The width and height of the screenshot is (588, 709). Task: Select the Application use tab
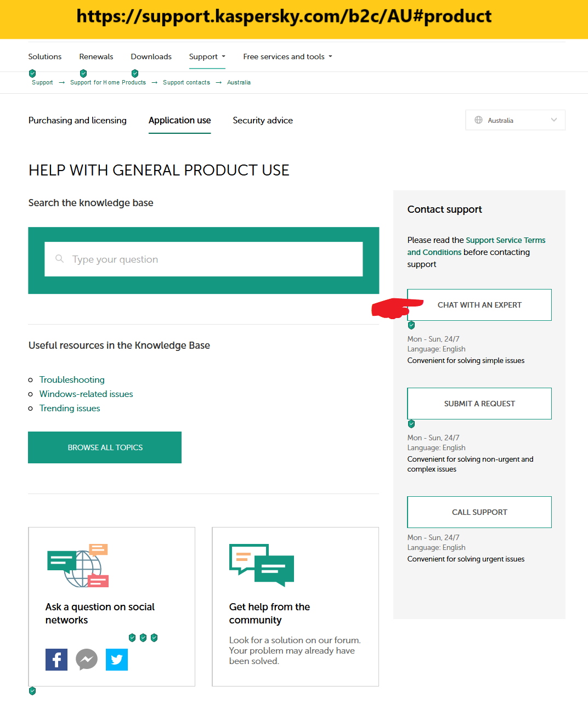point(180,120)
